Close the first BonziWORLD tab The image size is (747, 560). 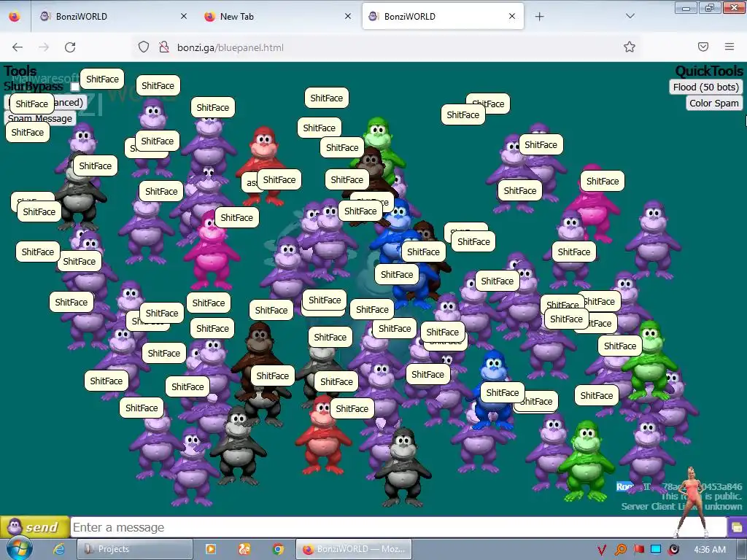(x=183, y=16)
